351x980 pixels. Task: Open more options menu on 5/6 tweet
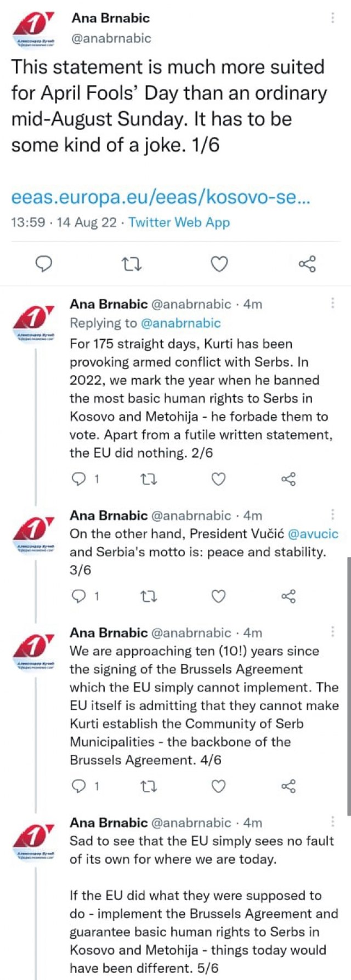[x=332, y=821]
